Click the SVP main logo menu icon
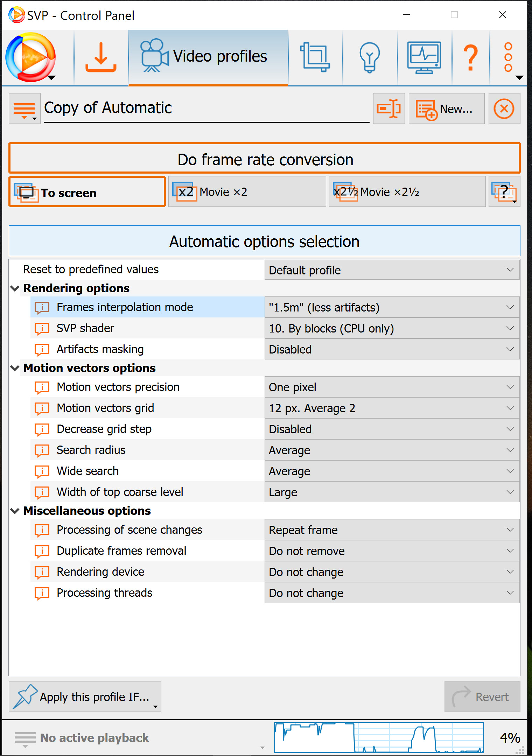Screen dimensions: 532x756 pos(31,57)
